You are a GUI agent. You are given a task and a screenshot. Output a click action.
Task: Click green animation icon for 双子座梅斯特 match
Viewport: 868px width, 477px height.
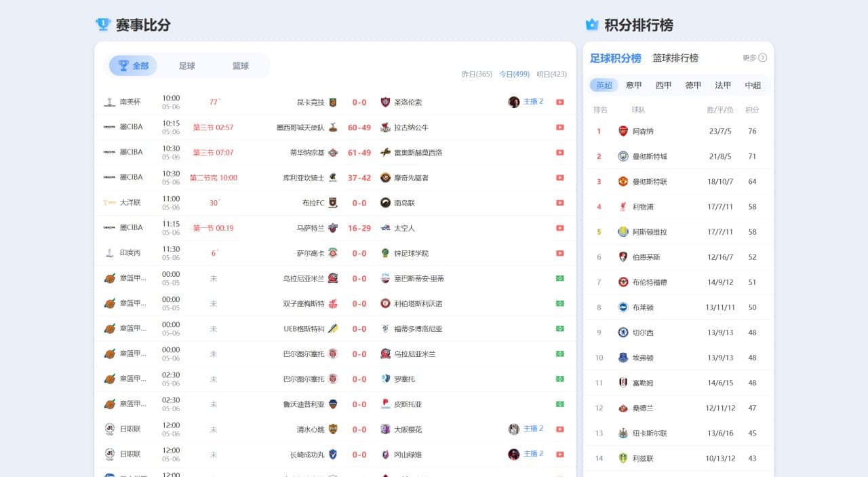(560, 303)
